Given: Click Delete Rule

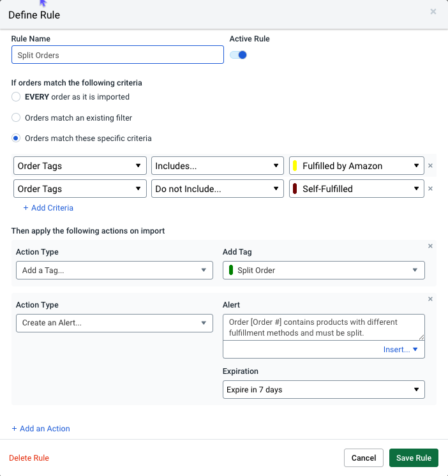Looking at the screenshot, I should pyautogui.click(x=29, y=457).
